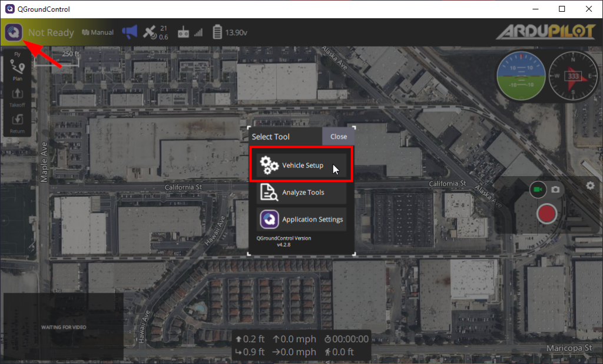Open the Manual flight mode selector

point(98,32)
